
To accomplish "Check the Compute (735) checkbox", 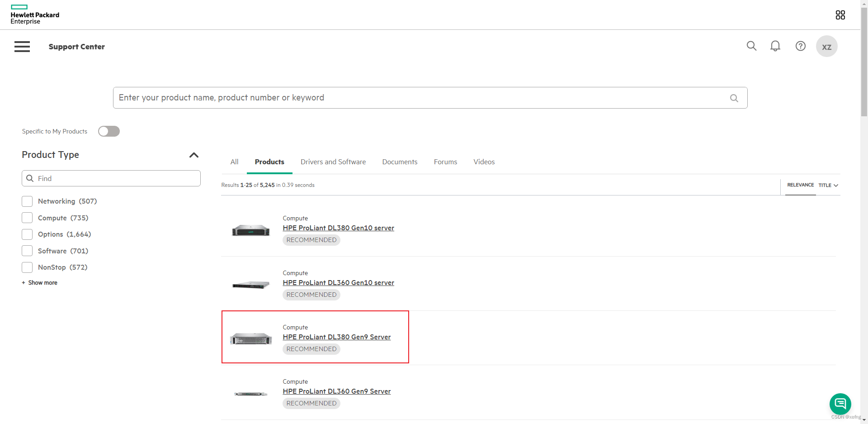I will (27, 218).
